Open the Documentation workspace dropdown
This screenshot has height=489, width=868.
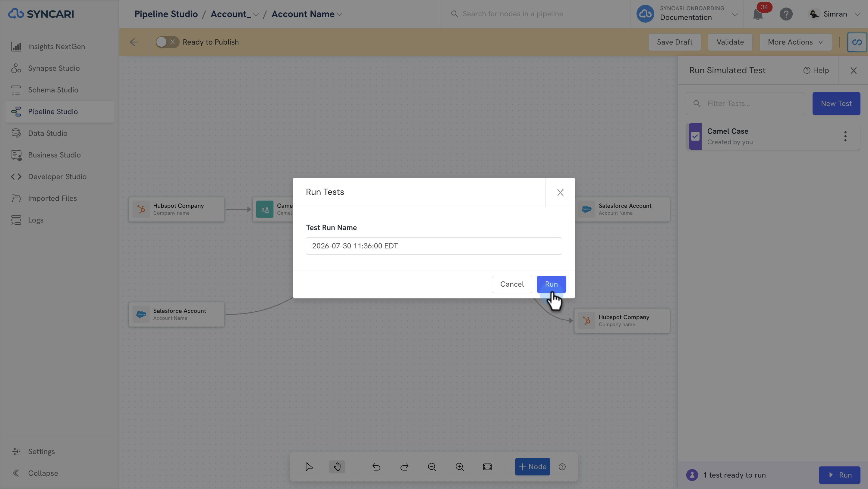687,14
